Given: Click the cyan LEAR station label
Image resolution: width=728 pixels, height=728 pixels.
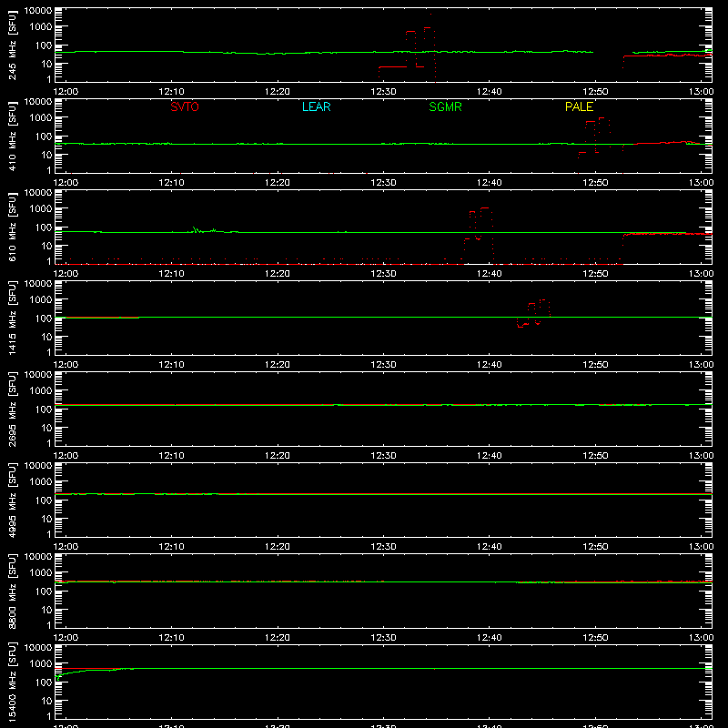Looking at the screenshot, I should [x=316, y=106].
